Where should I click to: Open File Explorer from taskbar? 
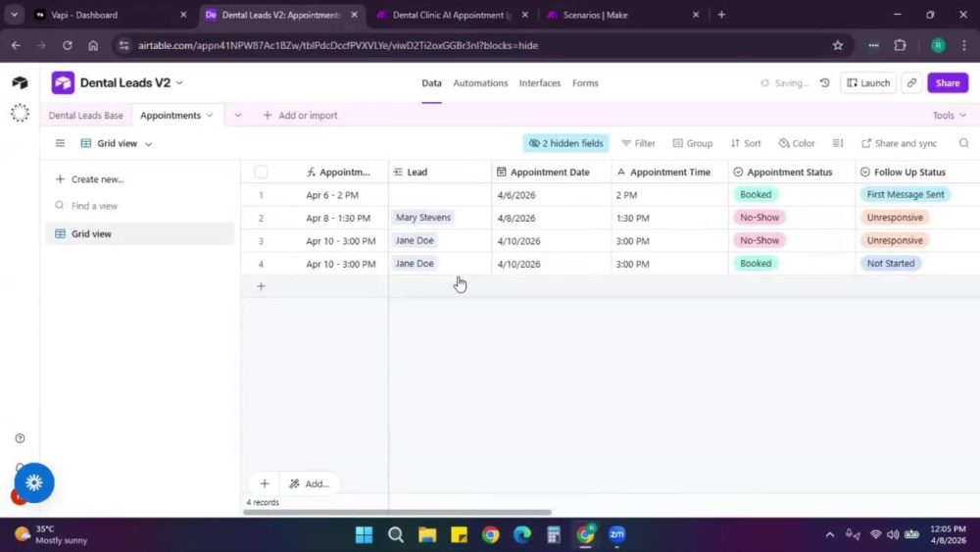point(427,534)
